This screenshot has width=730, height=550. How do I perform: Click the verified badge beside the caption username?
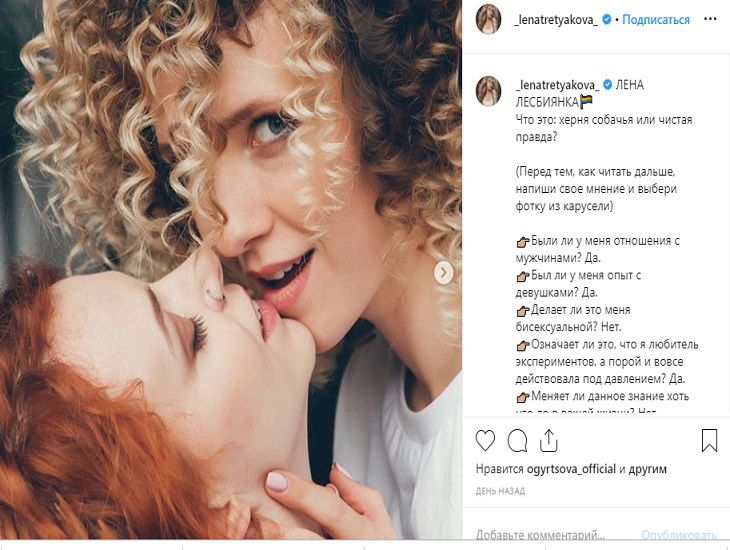point(607,85)
